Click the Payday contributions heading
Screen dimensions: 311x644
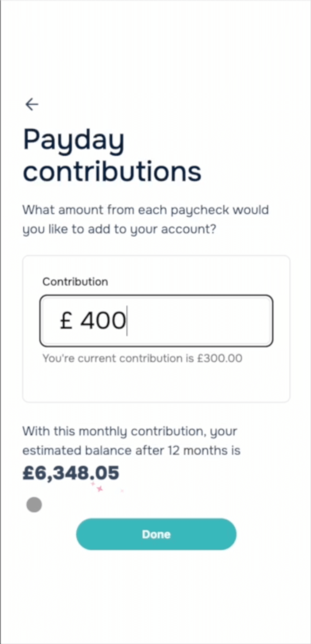click(112, 156)
